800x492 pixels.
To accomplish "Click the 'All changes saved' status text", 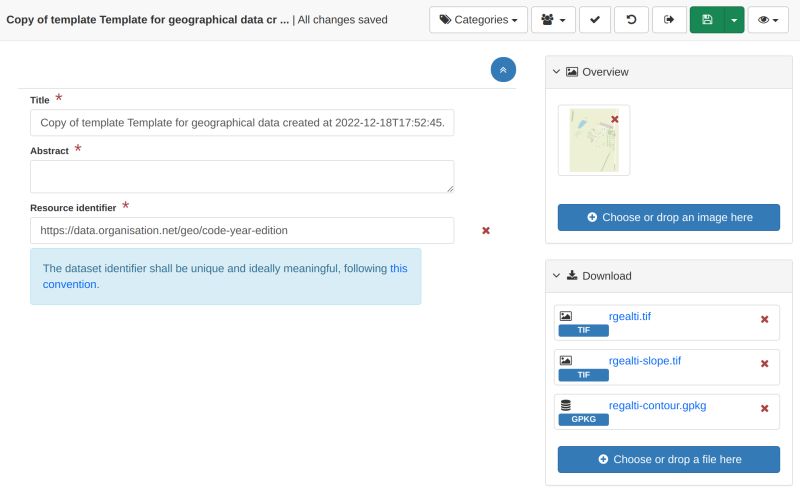I will click(342, 20).
